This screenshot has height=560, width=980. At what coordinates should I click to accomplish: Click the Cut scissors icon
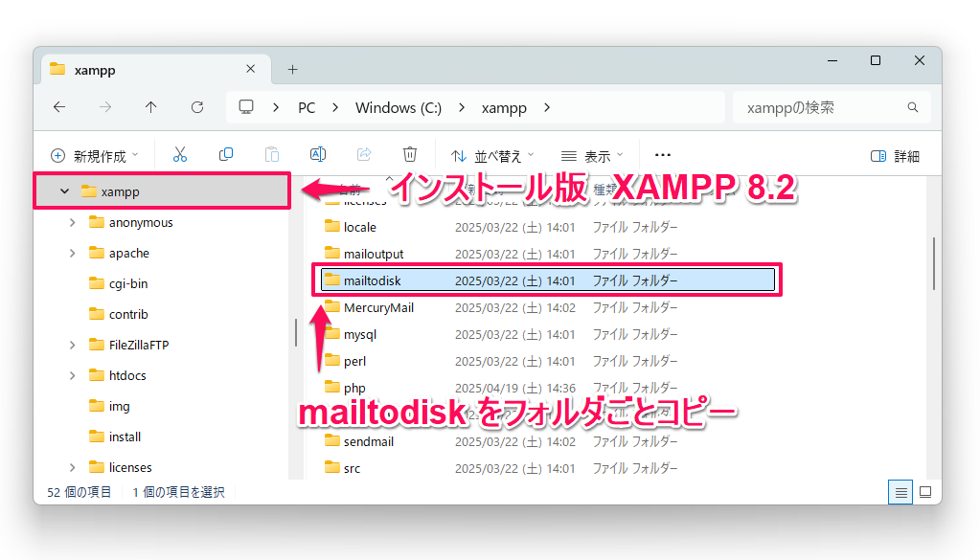pos(180,155)
